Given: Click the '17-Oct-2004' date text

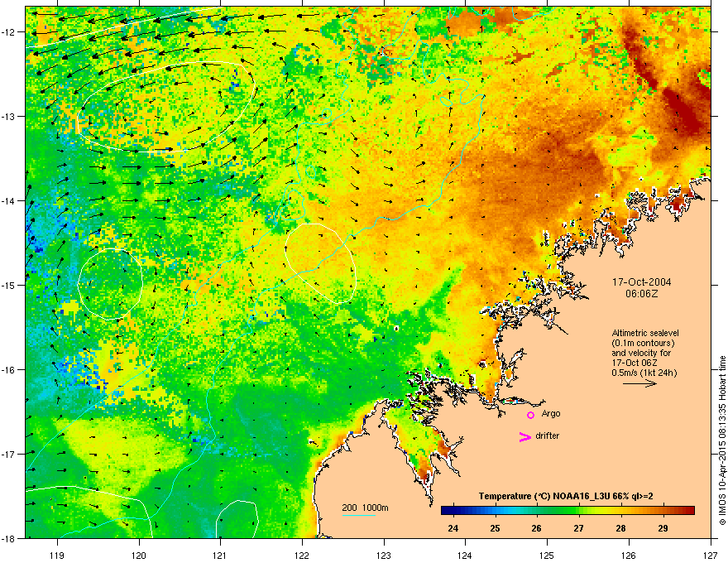Looking at the screenshot, I should pyautogui.click(x=641, y=282).
